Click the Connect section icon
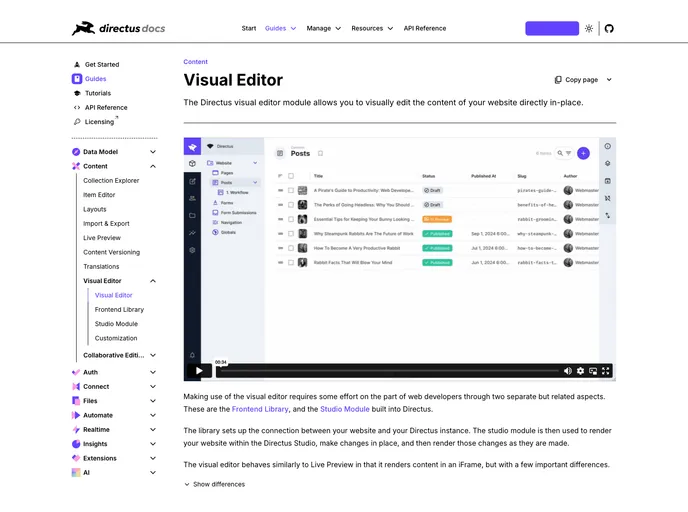Image resolution: width=688 pixels, height=512 pixels. pos(76,387)
